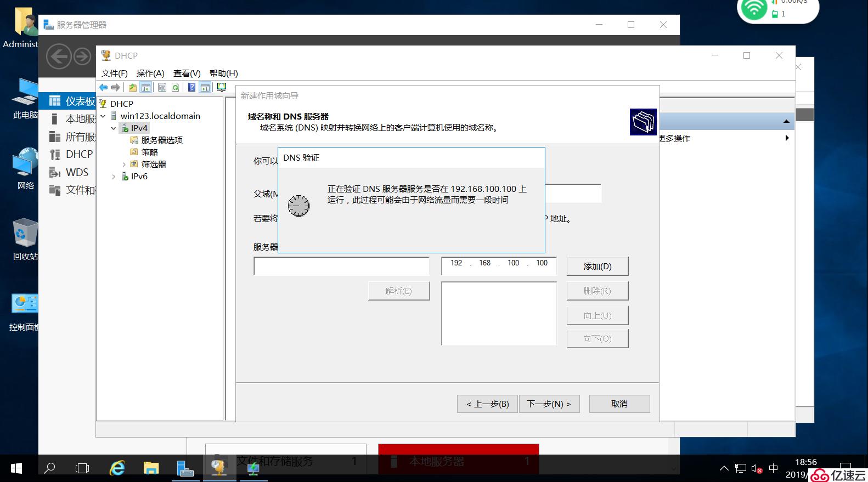Click the taskbar clock showing 18:56
The image size is (868, 482).
pyautogui.click(x=805, y=462)
